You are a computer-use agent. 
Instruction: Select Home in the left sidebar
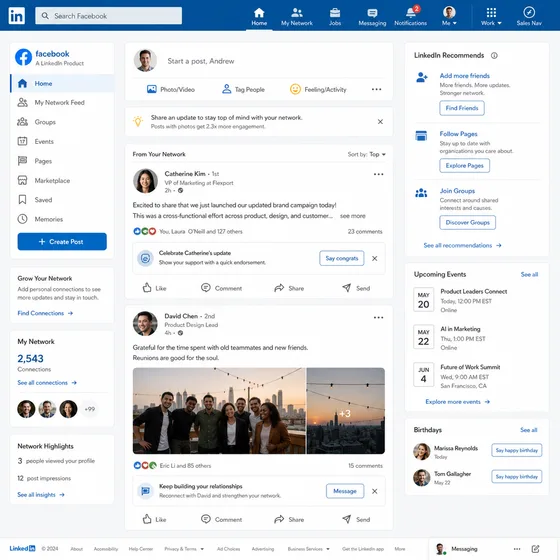(x=62, y=83)
